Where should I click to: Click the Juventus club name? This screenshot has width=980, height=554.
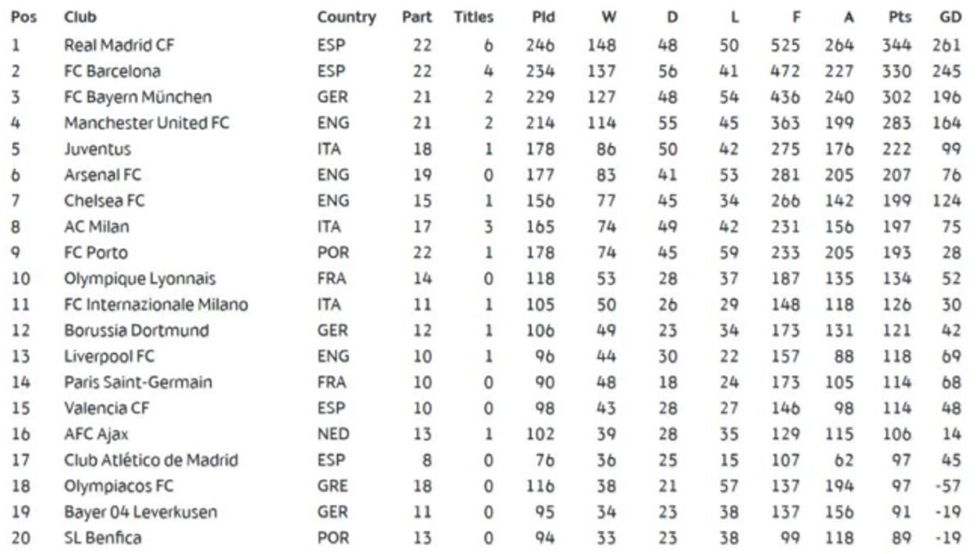pos(97,150)
